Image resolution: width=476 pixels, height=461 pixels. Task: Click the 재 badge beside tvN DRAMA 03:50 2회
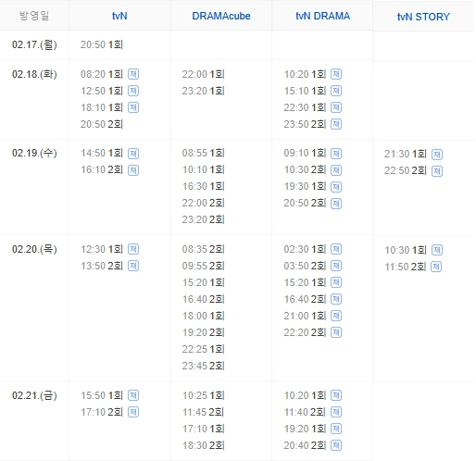[x=336, y=266]
